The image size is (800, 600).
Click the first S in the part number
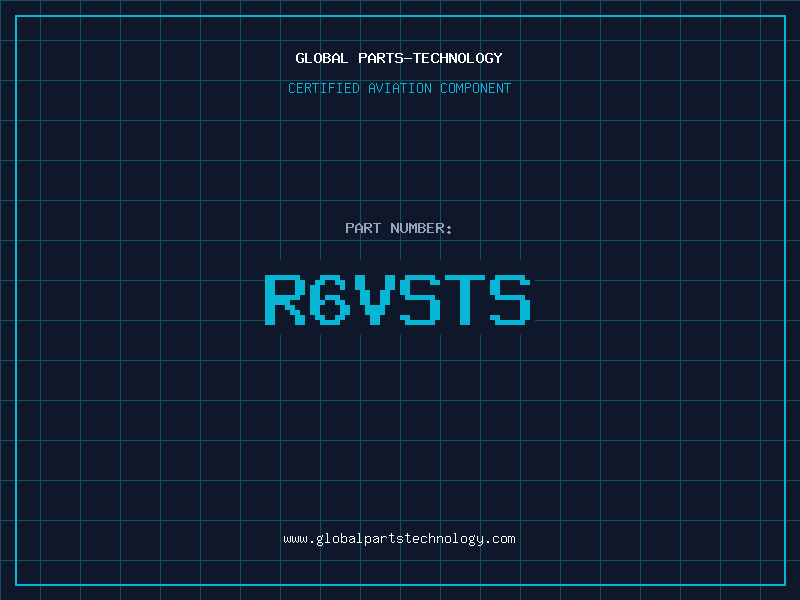point(420,299)
